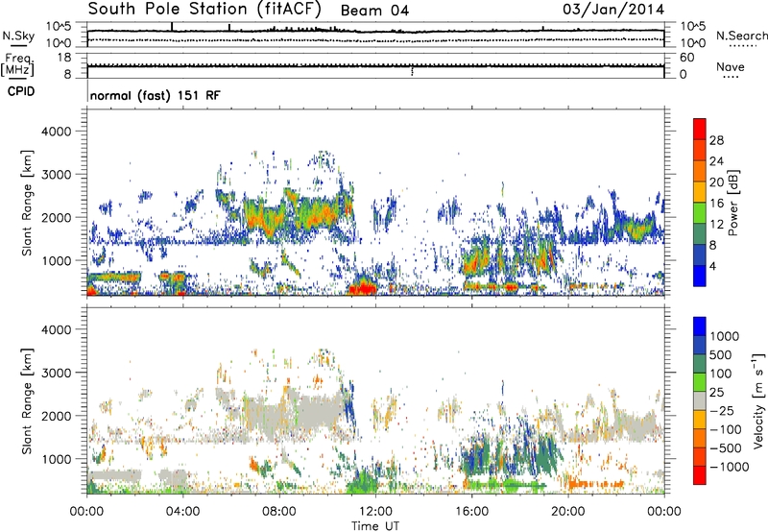768x532 pixels.
Task: Select the "Velocity [m s⁻¹]" colorbar title
Action: (759, 400)
